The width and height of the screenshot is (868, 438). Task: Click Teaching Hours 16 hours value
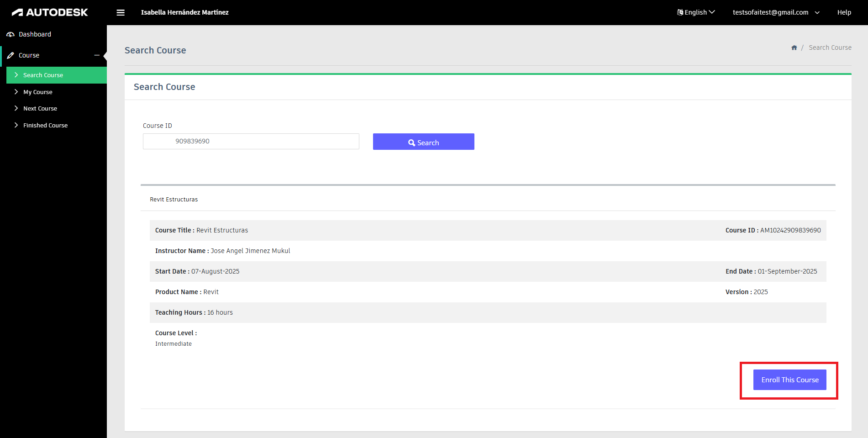(x=220, y=312)
